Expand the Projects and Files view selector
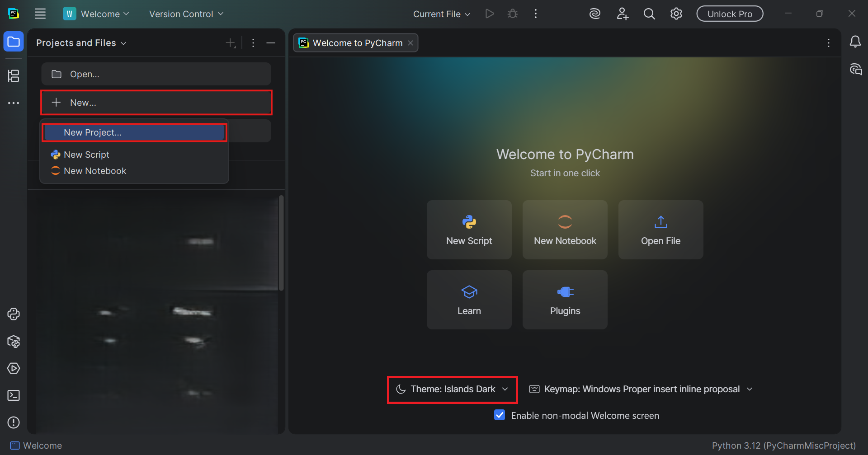This screenshot has width=868, height=455. (81, 43)
